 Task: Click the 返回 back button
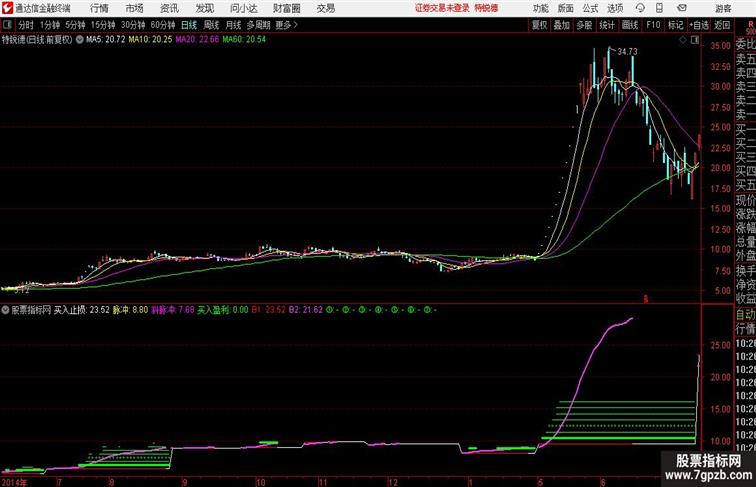tap(722, 25)
